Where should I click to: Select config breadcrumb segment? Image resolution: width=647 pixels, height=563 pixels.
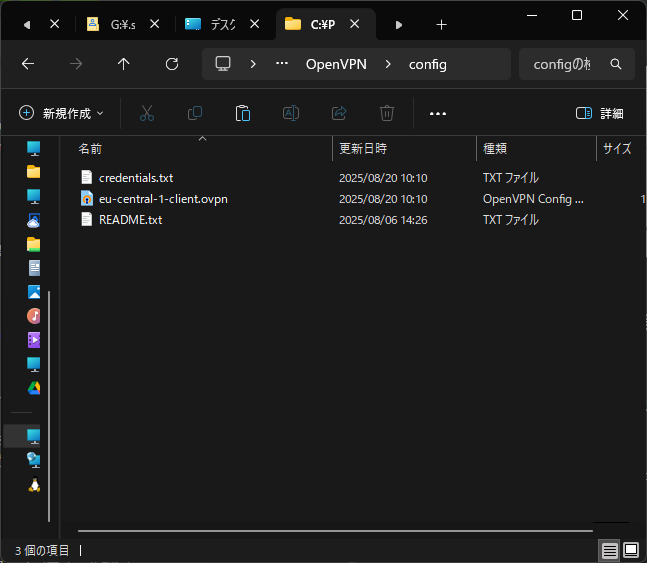[x=427, y=64]
